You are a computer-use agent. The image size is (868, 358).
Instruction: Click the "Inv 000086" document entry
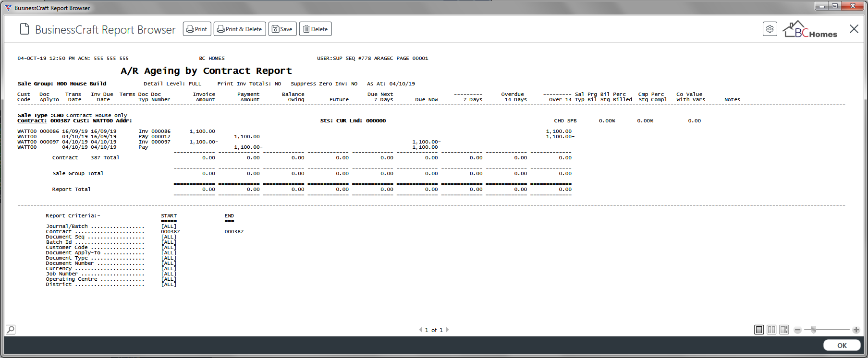click(155, 131)
